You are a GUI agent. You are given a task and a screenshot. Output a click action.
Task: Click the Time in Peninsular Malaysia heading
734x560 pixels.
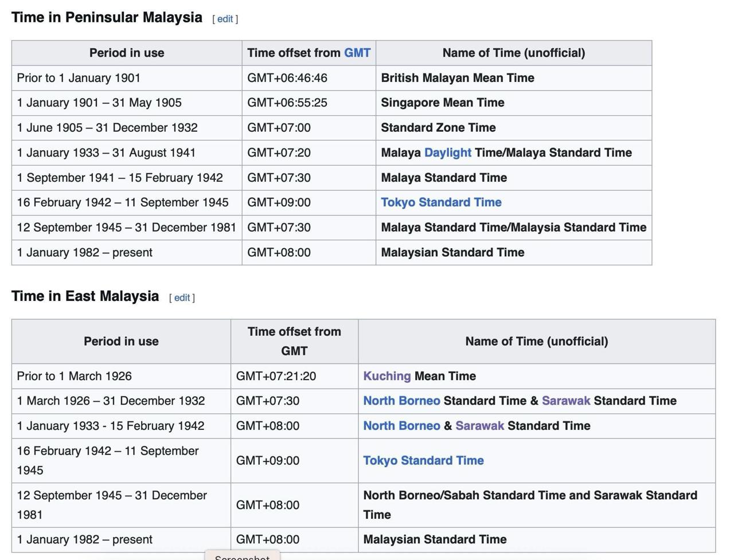click(x=107, y=17)
